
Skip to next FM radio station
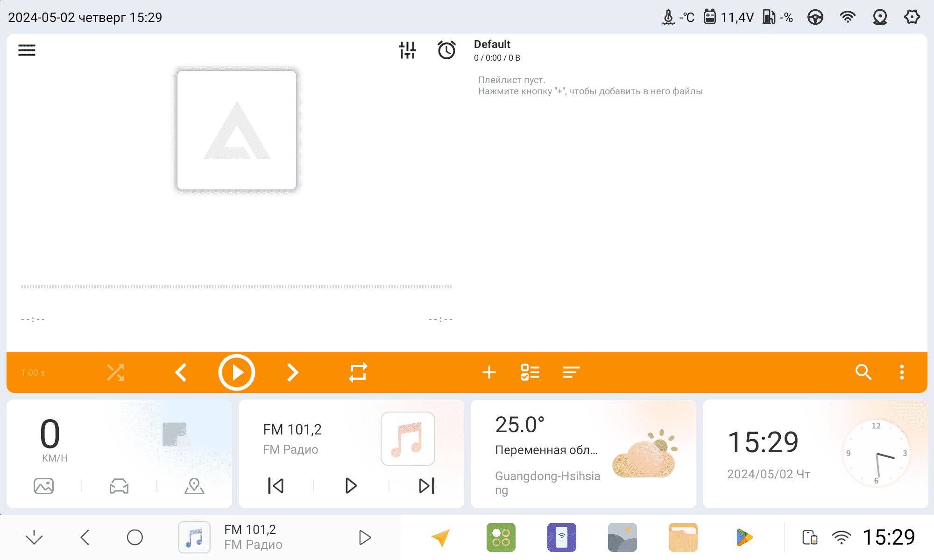click(x=426, y=486)
